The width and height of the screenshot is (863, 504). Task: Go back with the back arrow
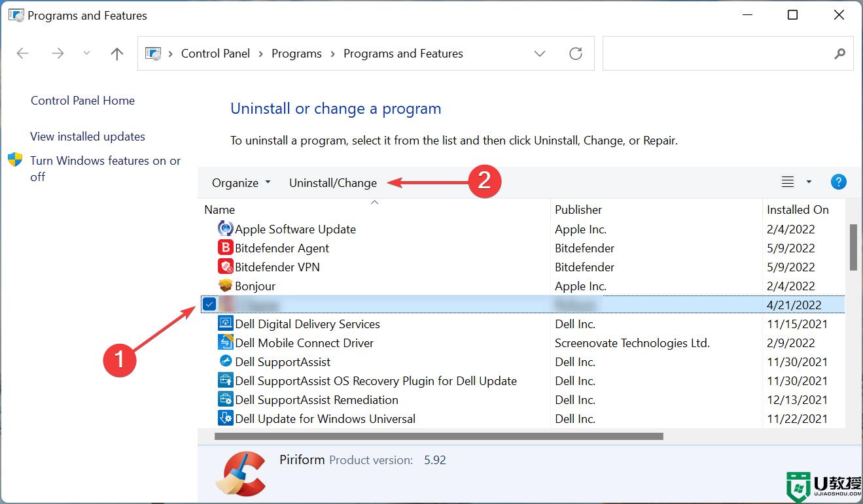click(x=23, y=54)
